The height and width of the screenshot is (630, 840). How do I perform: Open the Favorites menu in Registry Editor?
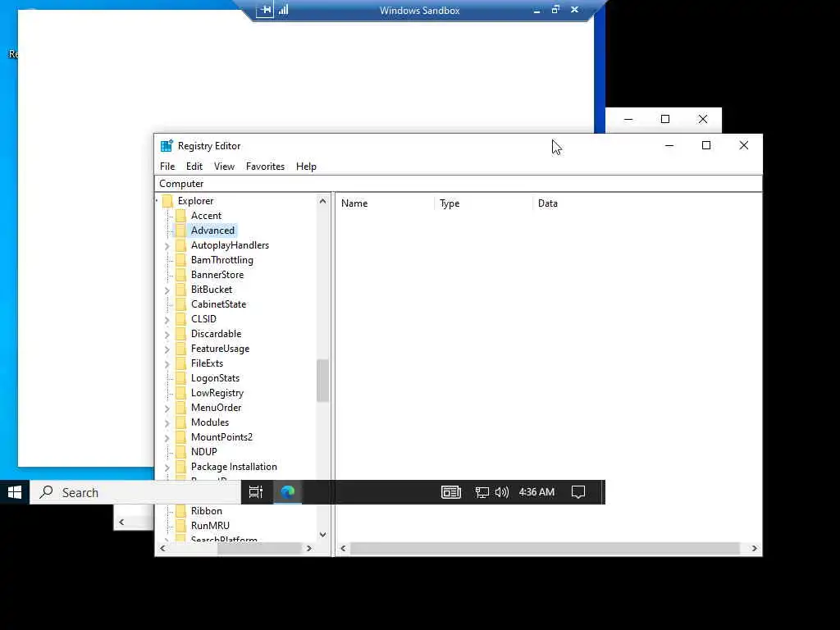[x=265, y=167]
